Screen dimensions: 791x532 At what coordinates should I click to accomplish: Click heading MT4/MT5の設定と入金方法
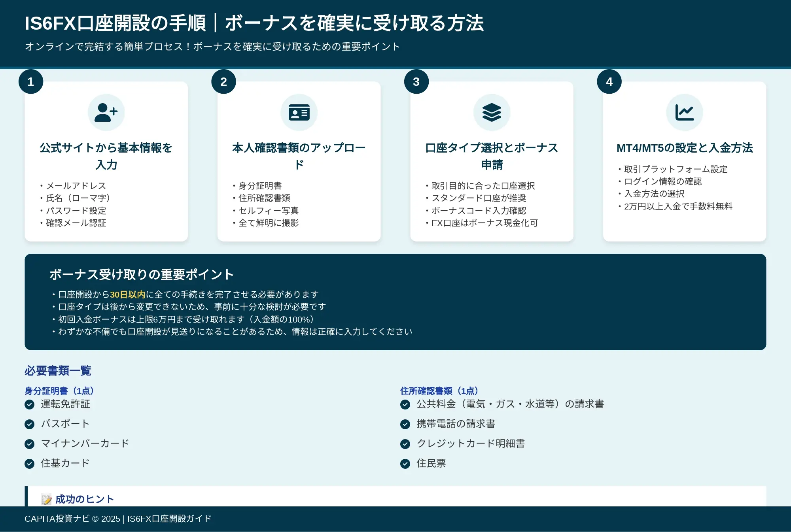pyautogui.click(x=685, y=148)
